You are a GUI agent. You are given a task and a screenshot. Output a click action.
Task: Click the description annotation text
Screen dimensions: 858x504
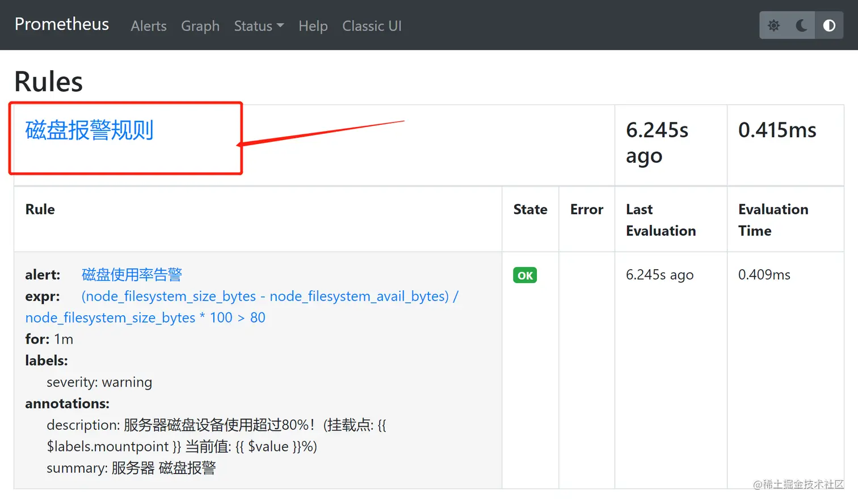click(216, 436)
